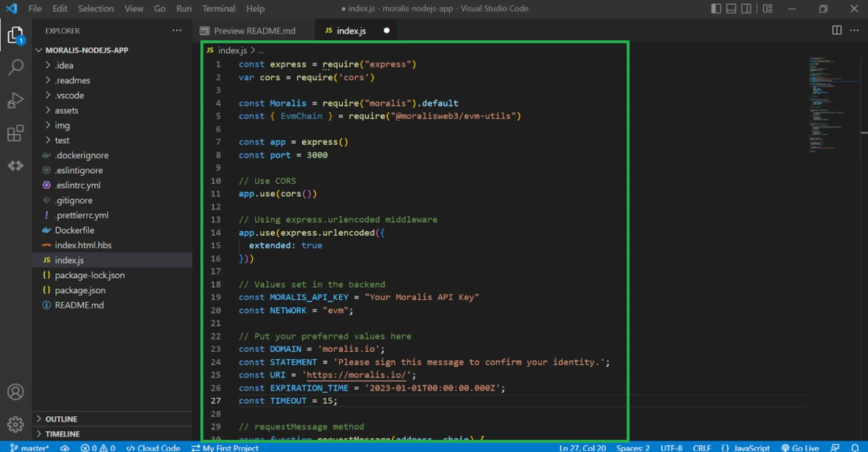The image size is (868, 452).
Task: Open the Manage gear icon
Action: coord(16,424)
